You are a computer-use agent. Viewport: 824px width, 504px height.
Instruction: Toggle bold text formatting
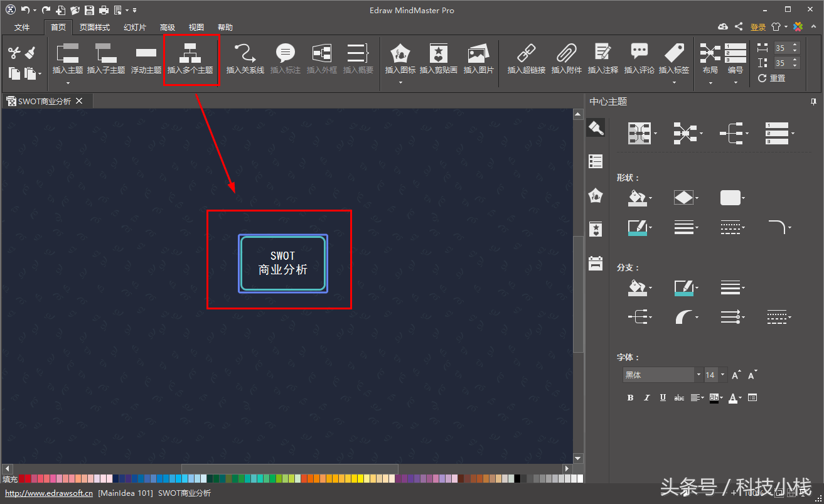(x=630, y=398)
